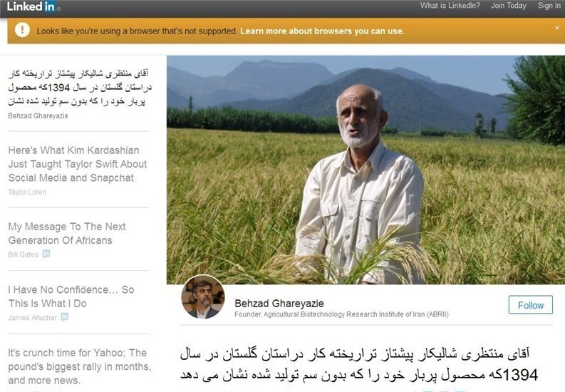Image resolution: width=565 pixels, height=392 pixels.
Task: Select Join Today in top navigation
Action: [x=509, y=6]
